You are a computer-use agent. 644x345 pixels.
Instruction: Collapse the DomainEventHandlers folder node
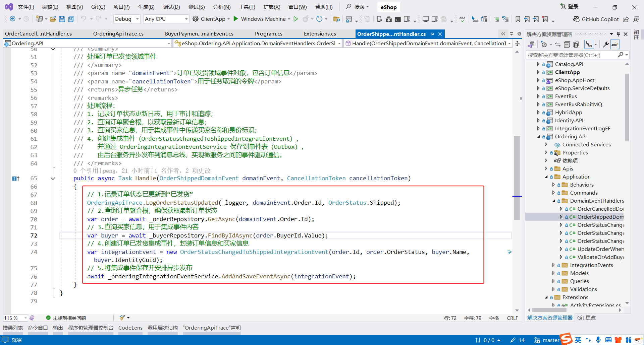[x=554, y=201]
